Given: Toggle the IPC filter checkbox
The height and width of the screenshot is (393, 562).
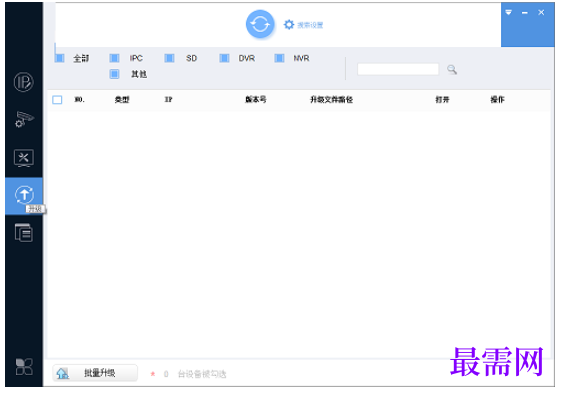Looking at the screenshot, I should [114, 58].
